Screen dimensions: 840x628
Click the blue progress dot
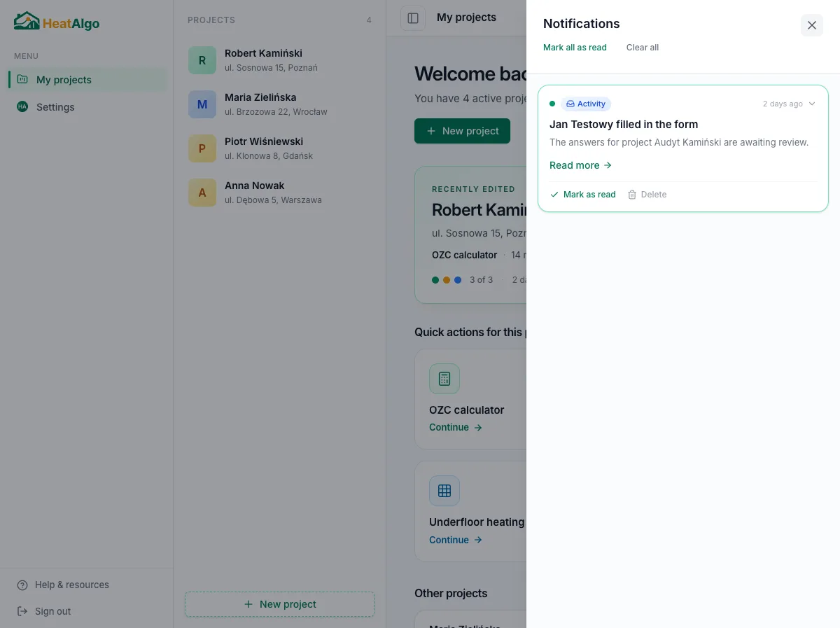coord(458,279)
